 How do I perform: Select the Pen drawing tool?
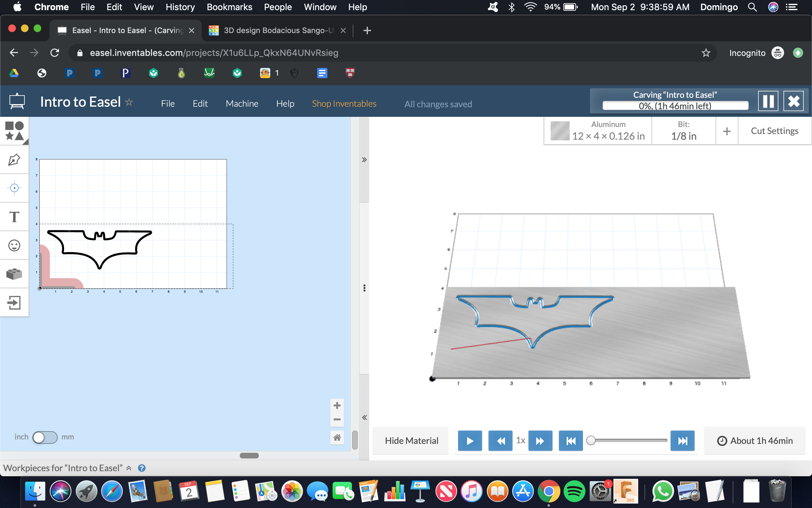[14, 160]
